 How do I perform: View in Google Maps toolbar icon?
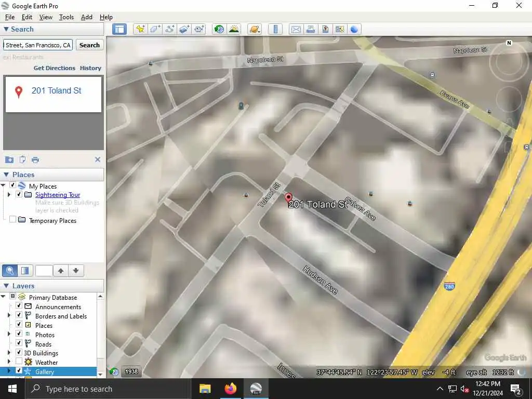pyautogui.click(x=340, y=29)
